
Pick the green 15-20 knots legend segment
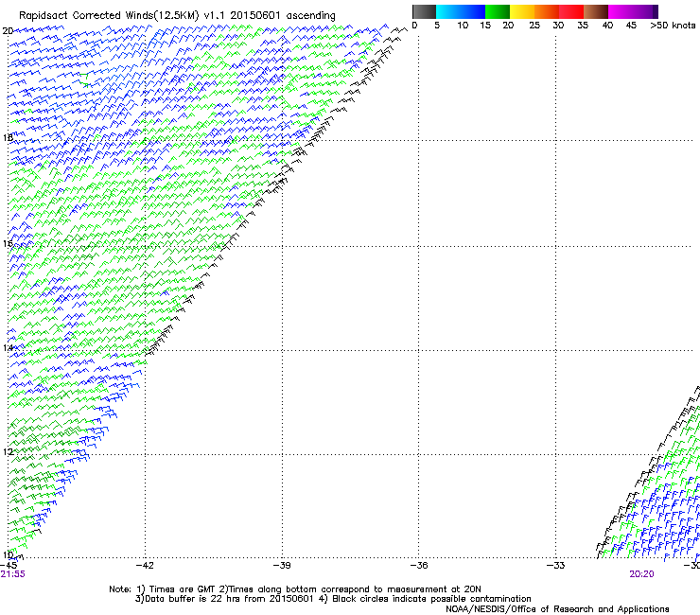coord(498,11)
